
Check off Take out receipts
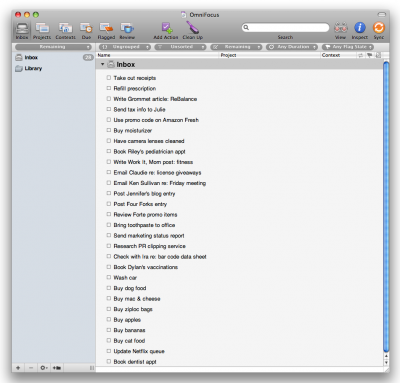109,78
